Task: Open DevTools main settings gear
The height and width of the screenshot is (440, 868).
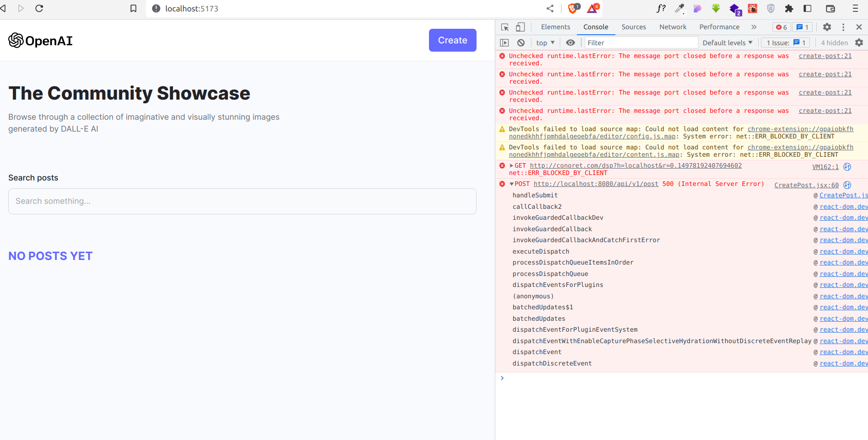Action: [827, 27]
